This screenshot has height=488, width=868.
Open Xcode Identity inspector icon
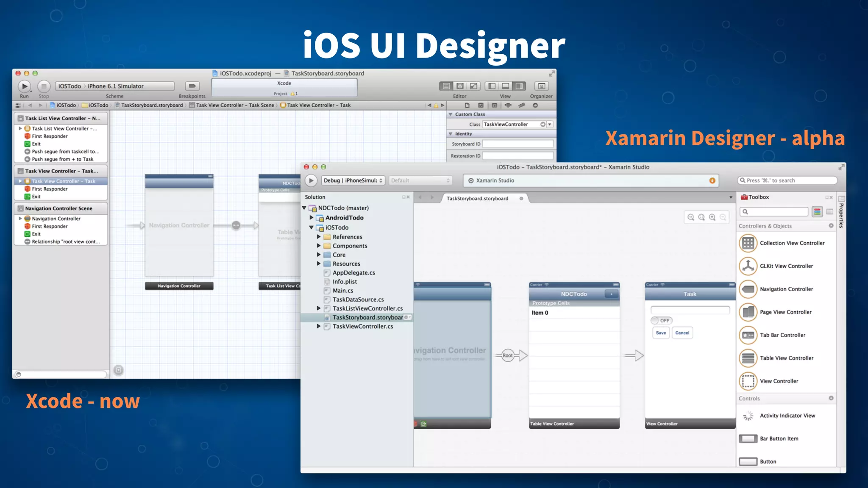point(494,105)
